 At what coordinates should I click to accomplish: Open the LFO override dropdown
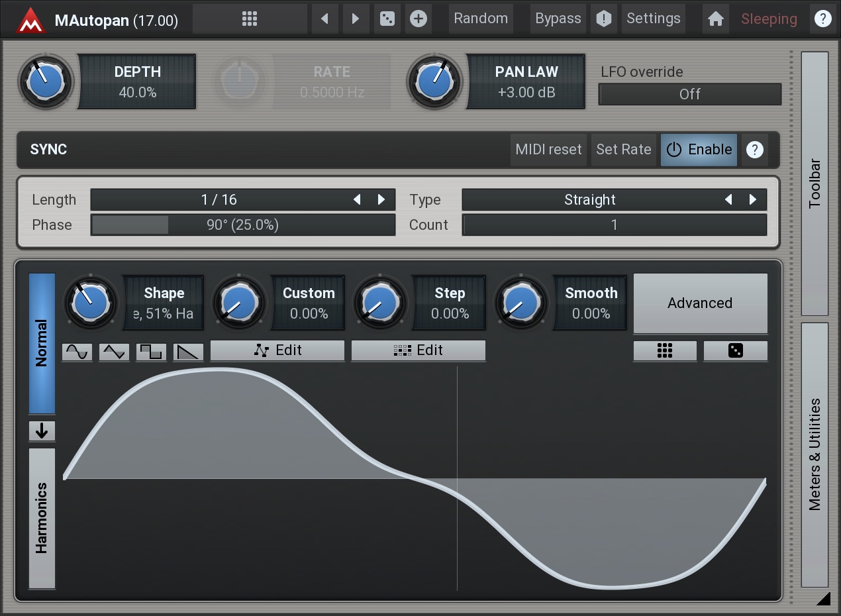coord(689,94)
